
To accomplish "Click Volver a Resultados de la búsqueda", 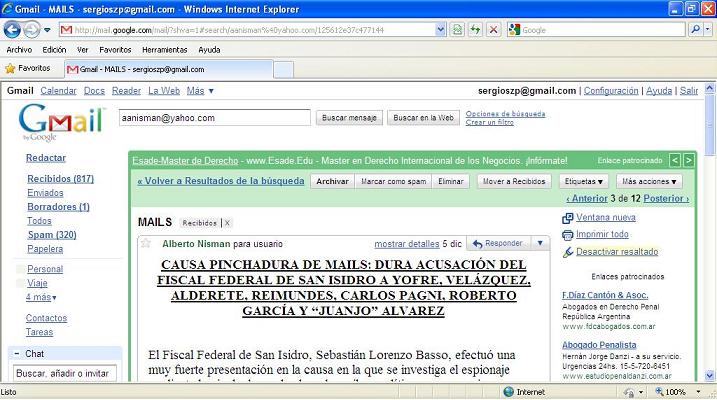I will pyautogui.click(x=221, y=181).
